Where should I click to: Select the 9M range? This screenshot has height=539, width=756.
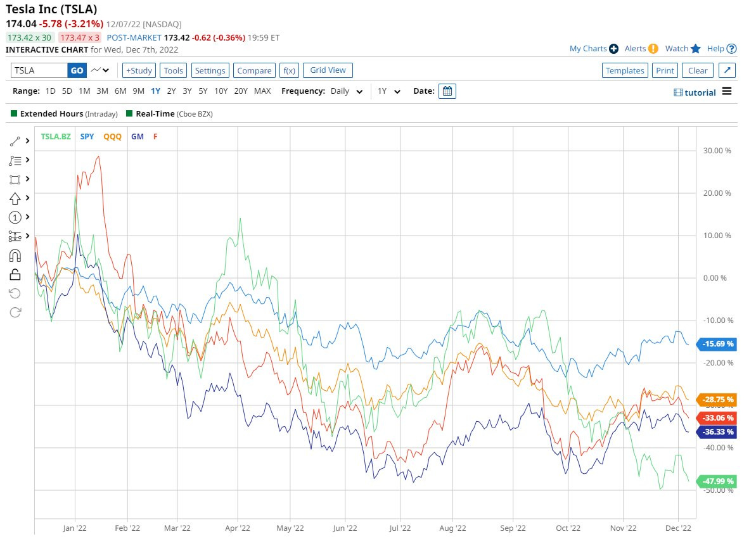(138, 91)
